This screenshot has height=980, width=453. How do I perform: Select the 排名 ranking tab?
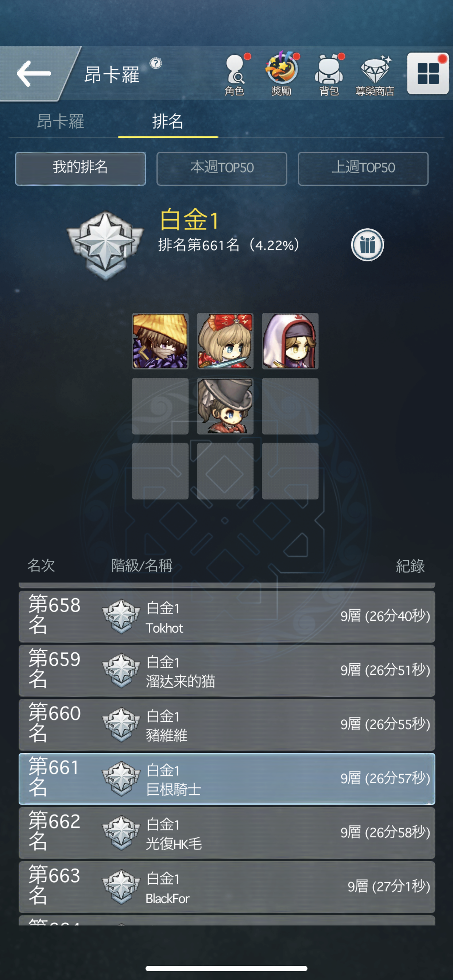click(167, 122)
